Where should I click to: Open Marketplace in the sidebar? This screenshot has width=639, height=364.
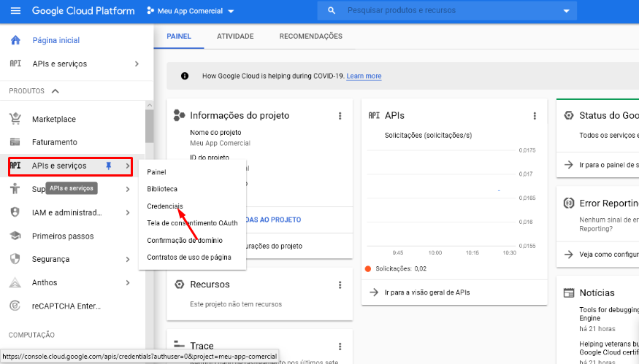click(54, 119)
